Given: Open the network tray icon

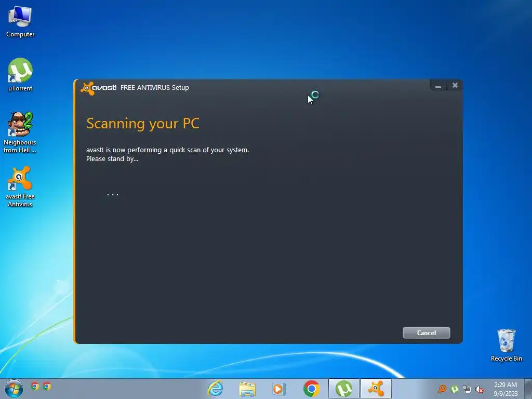Looking at the screenshot, I should (467, 389).
